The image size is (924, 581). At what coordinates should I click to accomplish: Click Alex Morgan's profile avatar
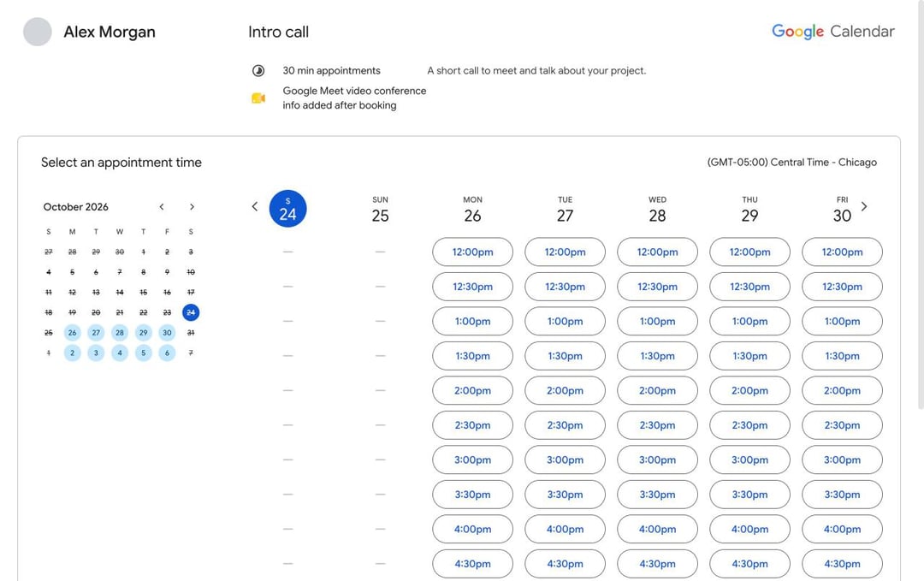tap(37, 32)
